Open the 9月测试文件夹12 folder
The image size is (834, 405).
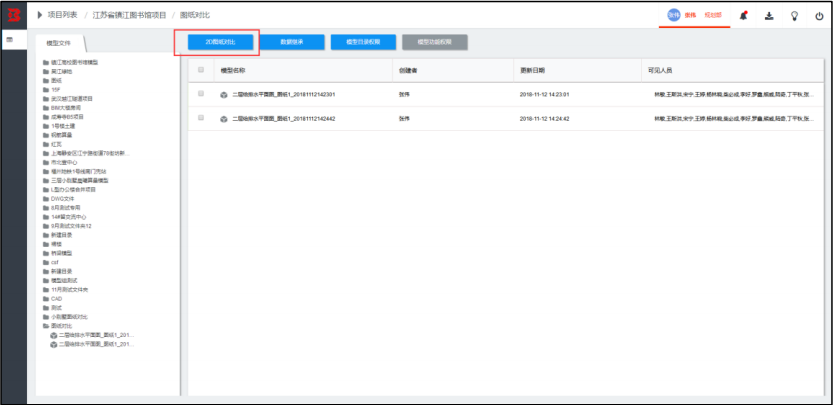71,226
